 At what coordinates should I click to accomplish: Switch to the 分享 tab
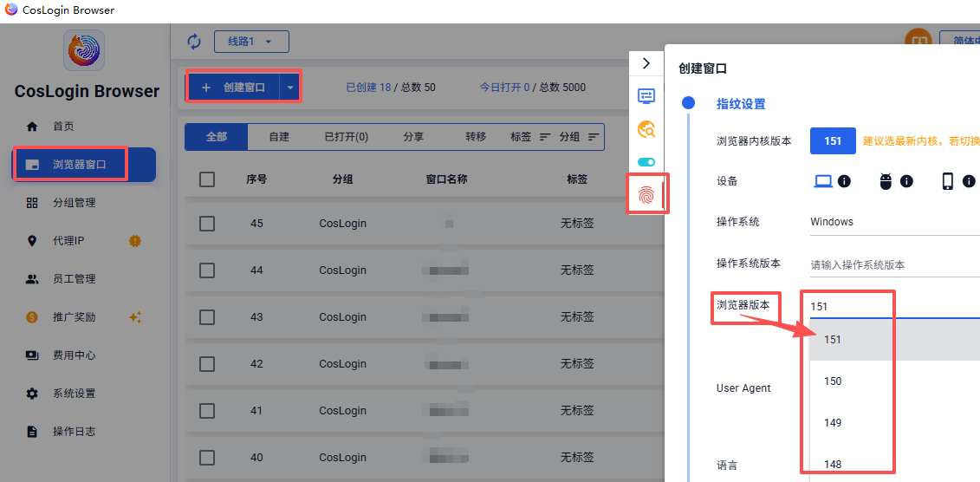[x=413, y=136]
